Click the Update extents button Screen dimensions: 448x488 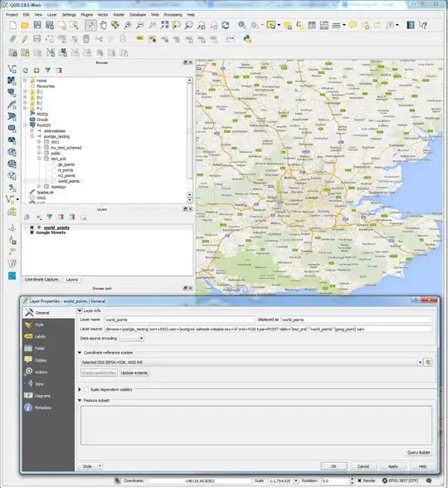click(x=134, y=373)
